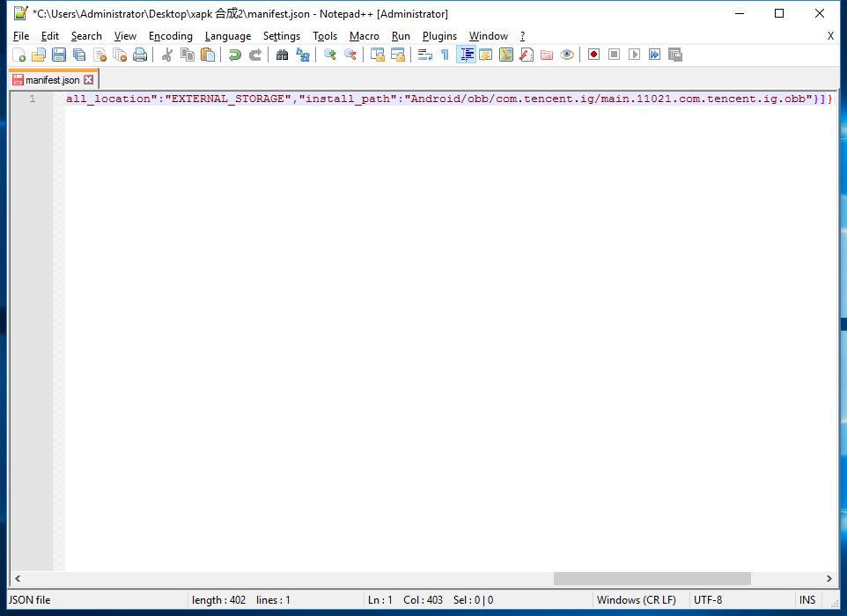The width and height of the screenshot is (847, 616).
Task: Click the Stop recording macro icon
Action: 615,55
